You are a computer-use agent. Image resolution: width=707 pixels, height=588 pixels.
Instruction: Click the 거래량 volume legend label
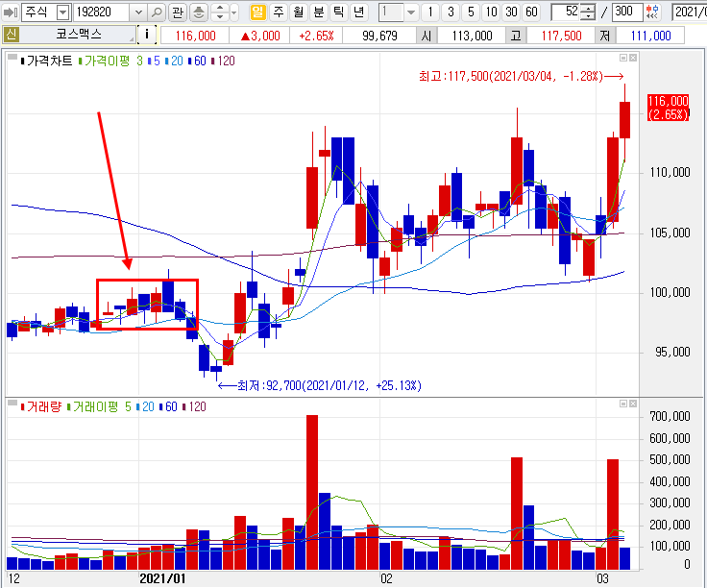click(x=41, y=406)
